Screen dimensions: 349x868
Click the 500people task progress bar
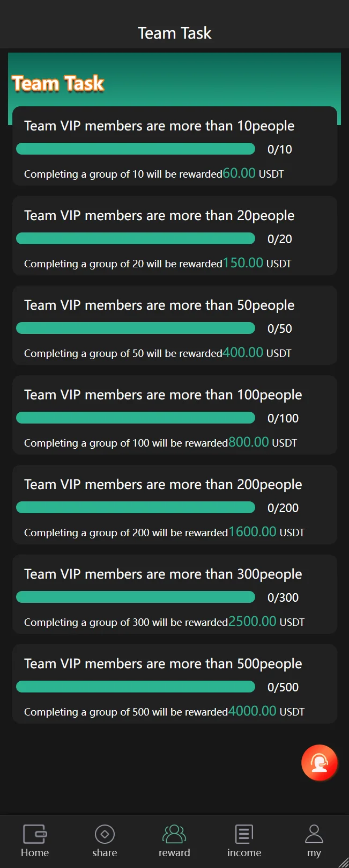click(x=136, y=687)
